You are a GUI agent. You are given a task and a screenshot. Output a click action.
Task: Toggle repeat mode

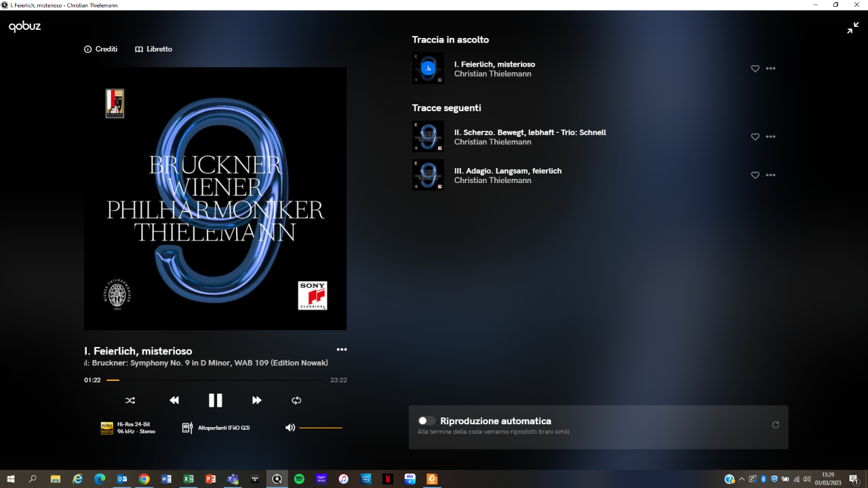[x=296, y=401]
